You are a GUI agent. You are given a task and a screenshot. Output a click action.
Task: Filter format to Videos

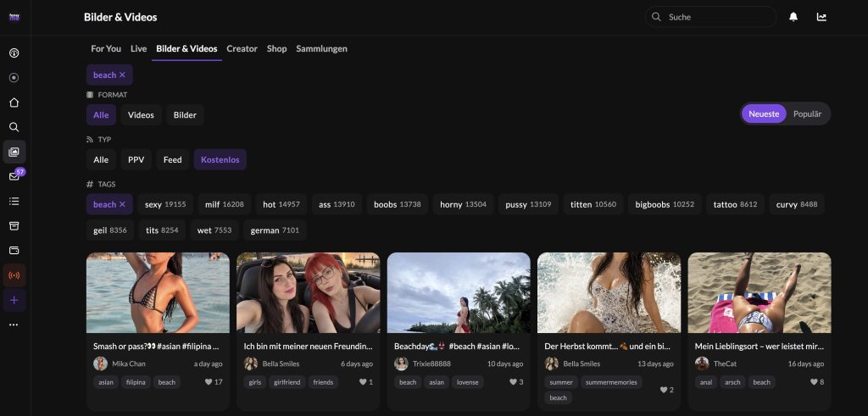[x=142, y=115]
